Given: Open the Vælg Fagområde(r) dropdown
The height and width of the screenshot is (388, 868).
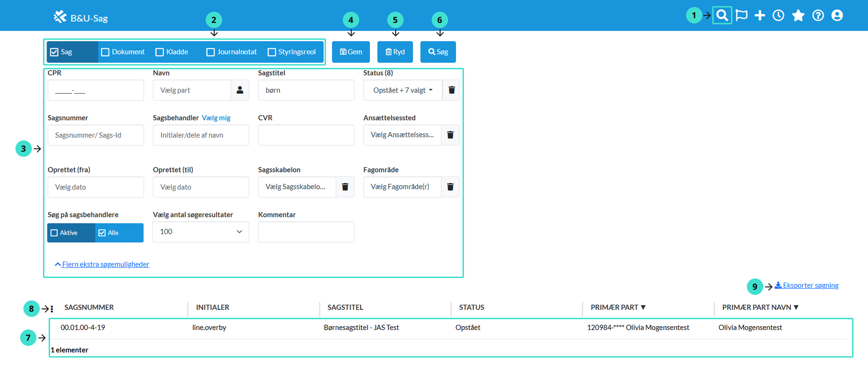Looking at the screenshot, I should [402, 187].
